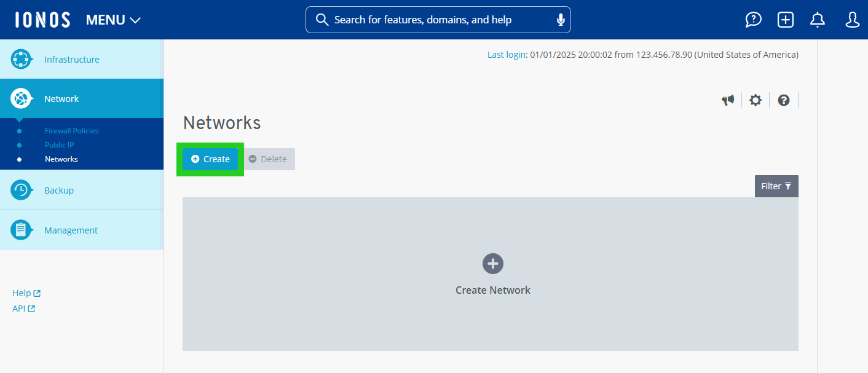Image resolution: width=868 pixels, height=373 pixels.
Task: Open the quick-create plus icon
Action: 785,19
